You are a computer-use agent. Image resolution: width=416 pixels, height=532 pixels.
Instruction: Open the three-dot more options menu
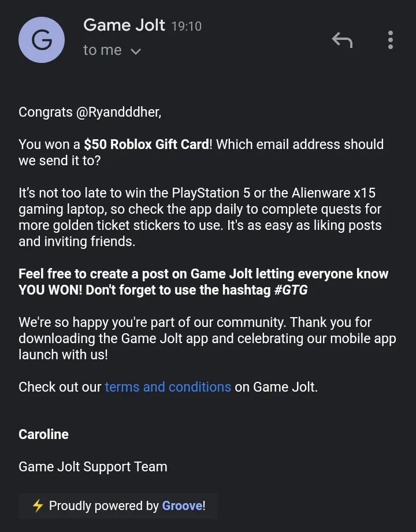(391, 40)
